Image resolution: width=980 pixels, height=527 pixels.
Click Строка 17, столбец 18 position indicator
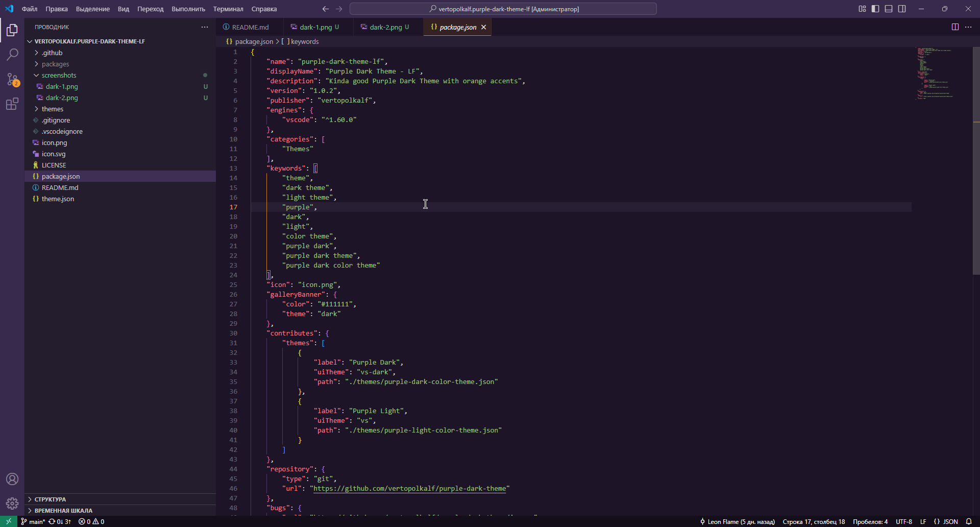click(814, 521)
